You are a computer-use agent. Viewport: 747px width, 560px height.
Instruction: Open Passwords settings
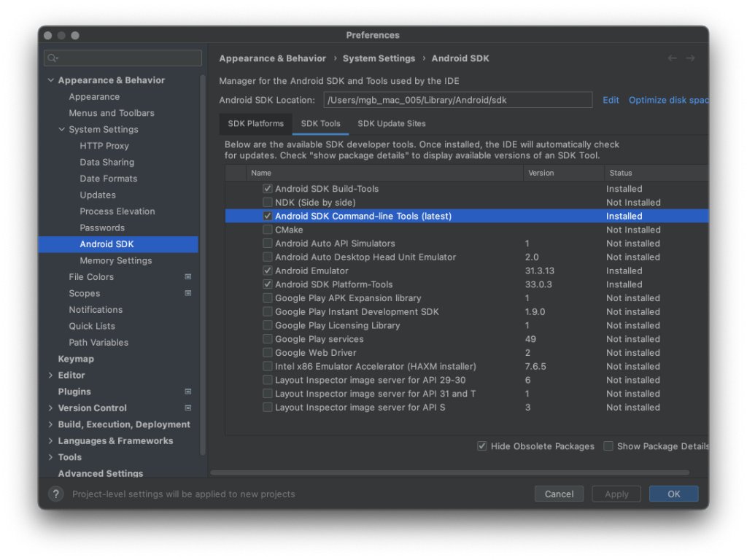pyautogui.click(x=102, y=227)
